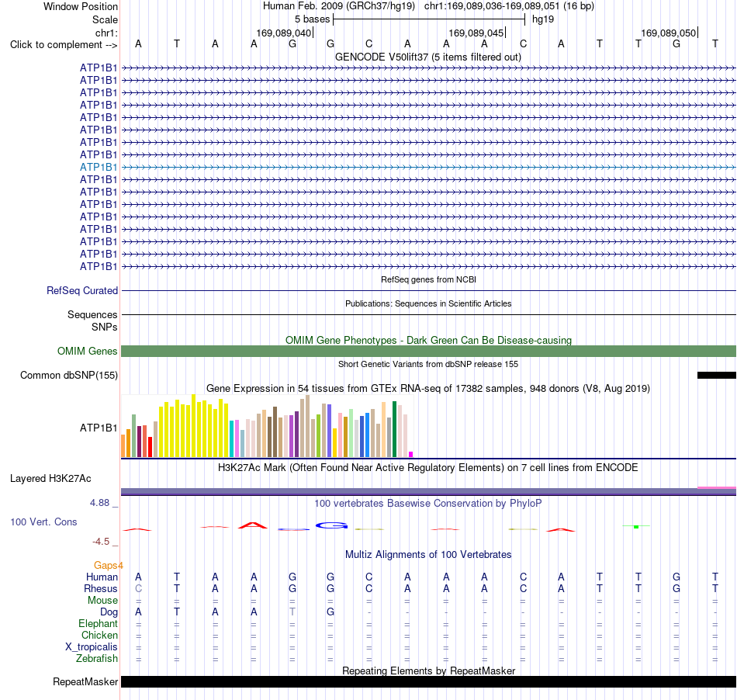Click the magenta last bar in GTEx chart
The width and height of the screenshot is (737, 700).
pos(411,454)
